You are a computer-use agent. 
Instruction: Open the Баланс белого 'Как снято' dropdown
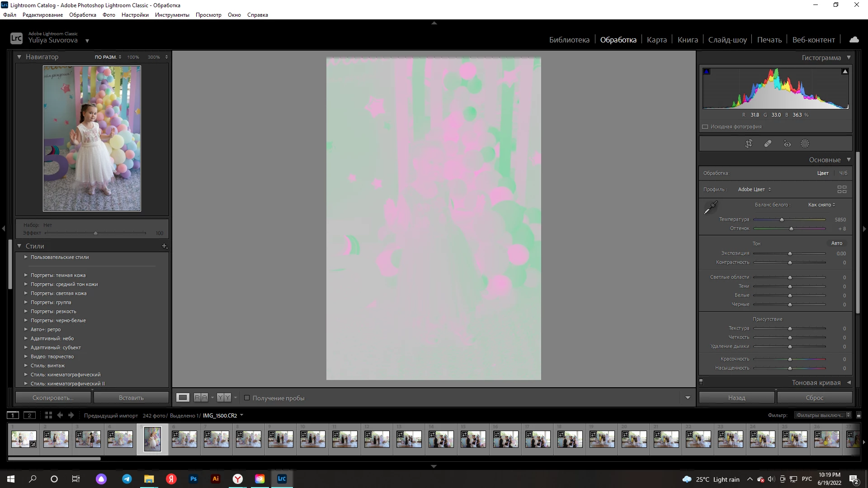tap(821, 205)
